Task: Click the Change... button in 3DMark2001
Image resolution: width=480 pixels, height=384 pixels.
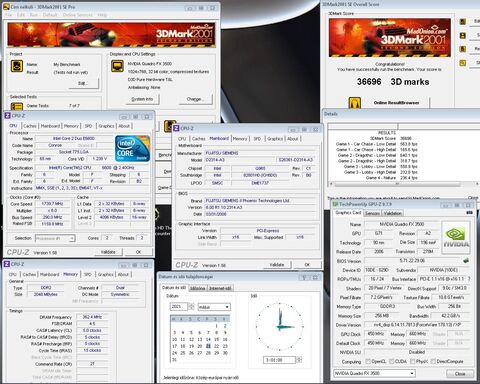Action: [x=195, y=99]
